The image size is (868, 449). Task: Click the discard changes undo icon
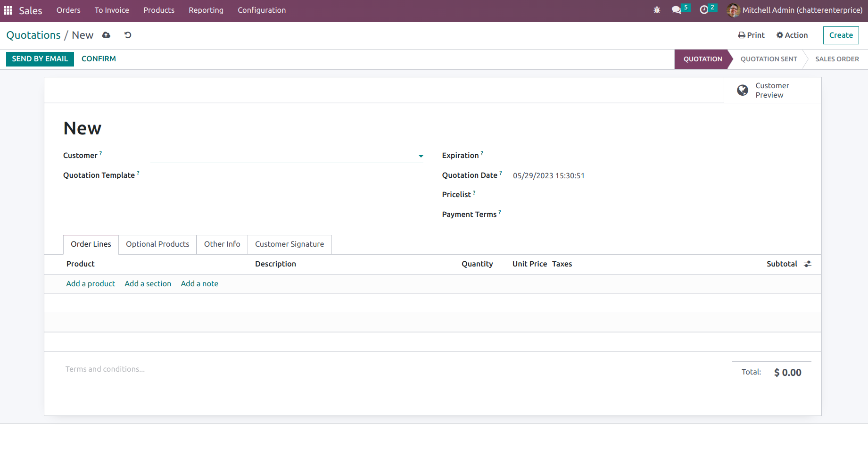[x=128, y=35]
